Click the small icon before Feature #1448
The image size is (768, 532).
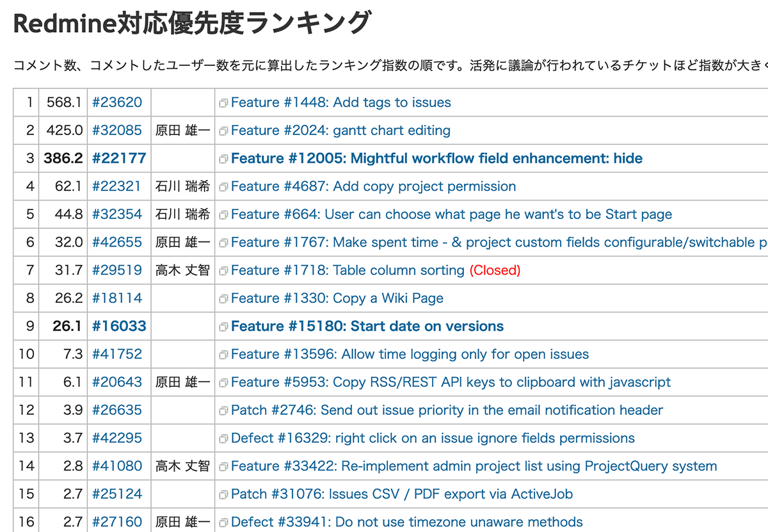coord(223,103)
